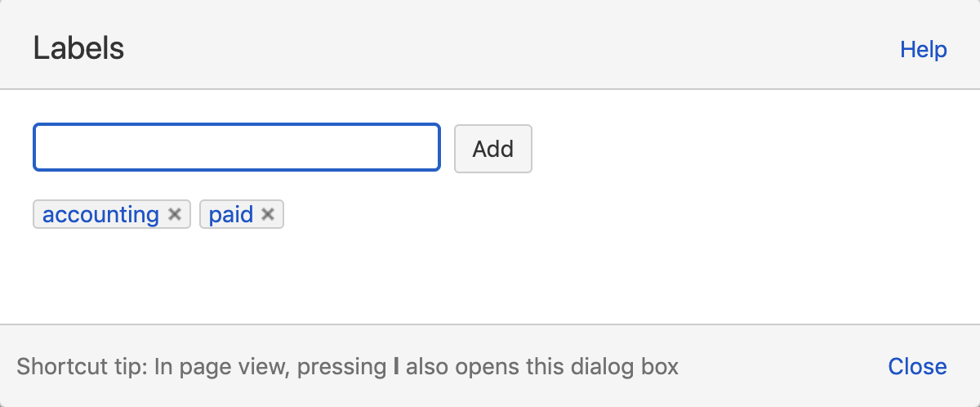Select the paid label chip
The width and height of the screenshot is (980, 407).
[x=242, y=215]
